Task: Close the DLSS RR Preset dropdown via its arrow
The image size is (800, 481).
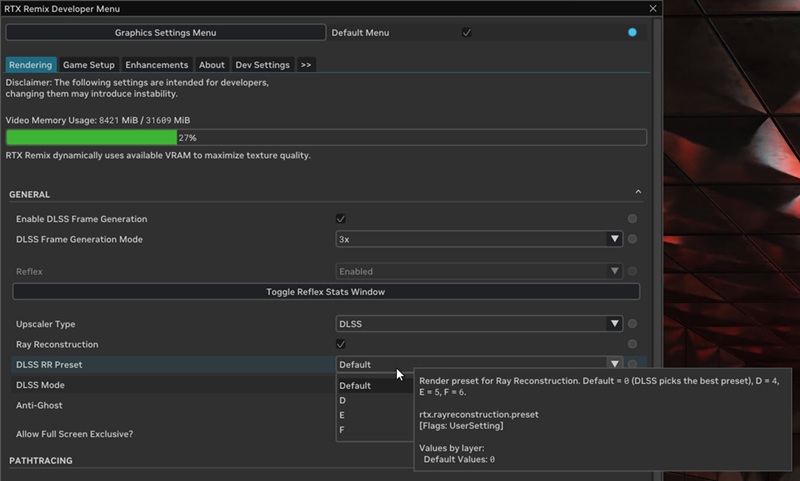Action: (x=614, y=364)
